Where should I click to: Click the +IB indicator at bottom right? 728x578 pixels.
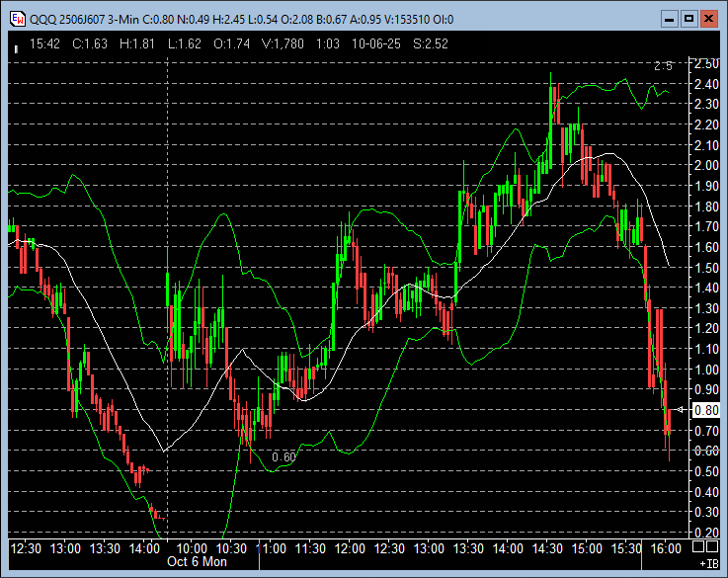point(707,562)
